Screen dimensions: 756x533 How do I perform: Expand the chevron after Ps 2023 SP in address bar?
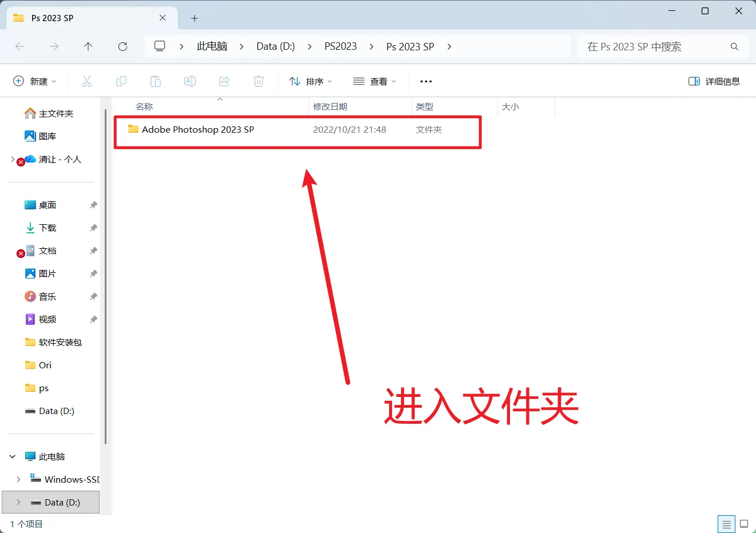coord(449,46)
